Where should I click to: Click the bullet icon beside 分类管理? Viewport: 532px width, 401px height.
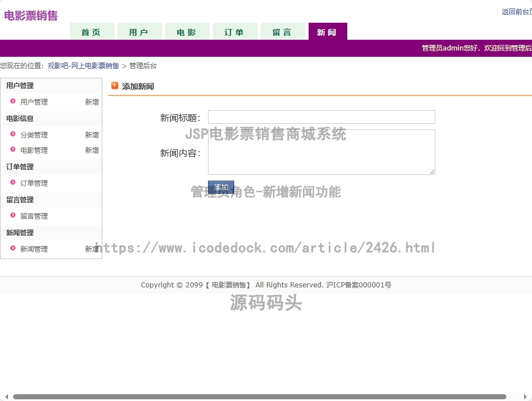point(13,134)
